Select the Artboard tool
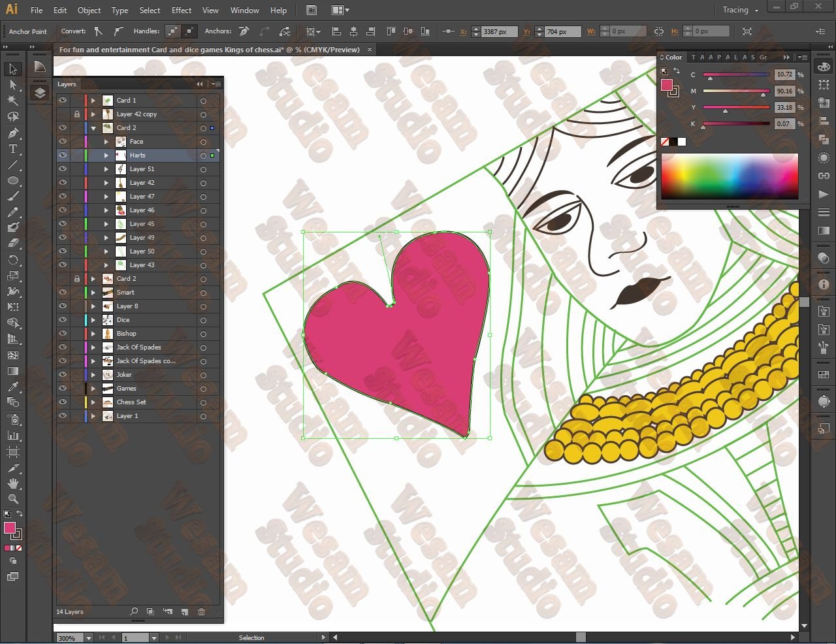 coord(13,451)
